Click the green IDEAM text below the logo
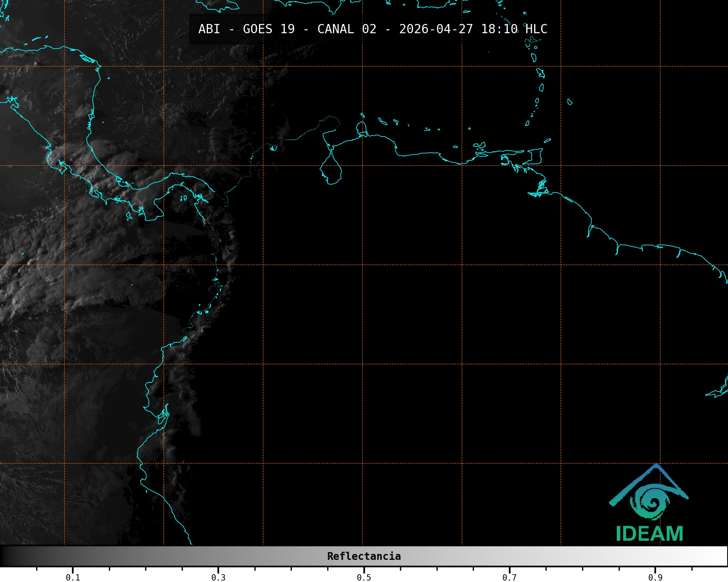Viewport: 728px width, 582px height. tap(649, 534)
